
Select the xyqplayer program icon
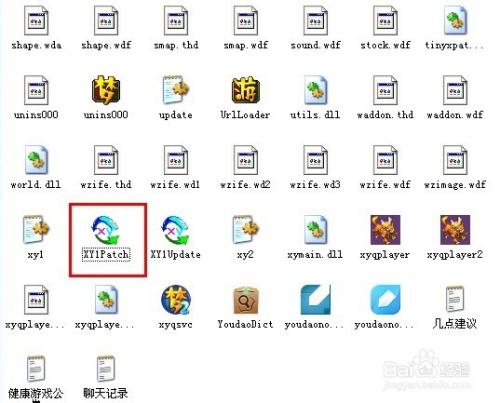point(385,230)
